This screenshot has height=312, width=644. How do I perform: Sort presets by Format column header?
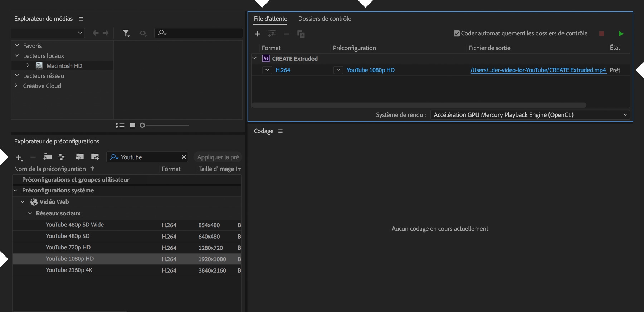point(171,169)
